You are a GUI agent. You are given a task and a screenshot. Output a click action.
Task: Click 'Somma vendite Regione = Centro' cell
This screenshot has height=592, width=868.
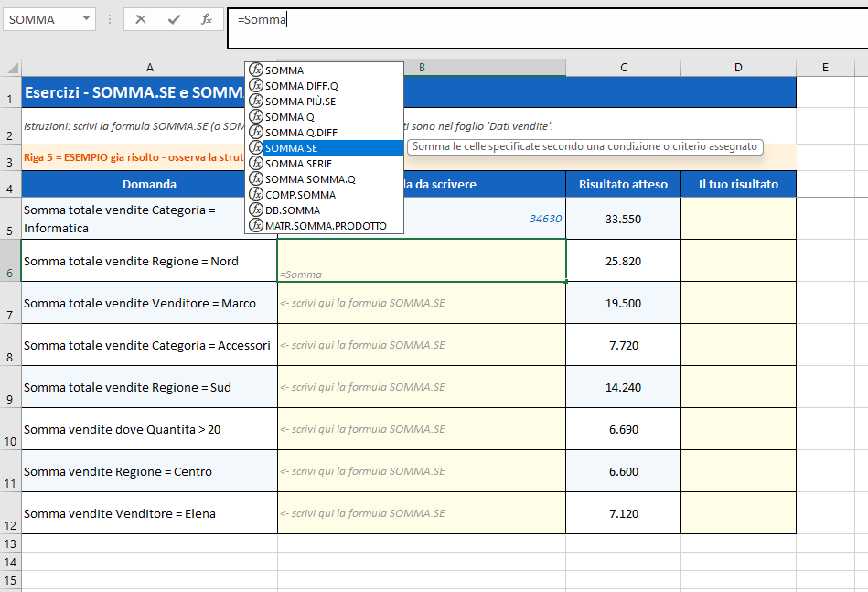149,471
